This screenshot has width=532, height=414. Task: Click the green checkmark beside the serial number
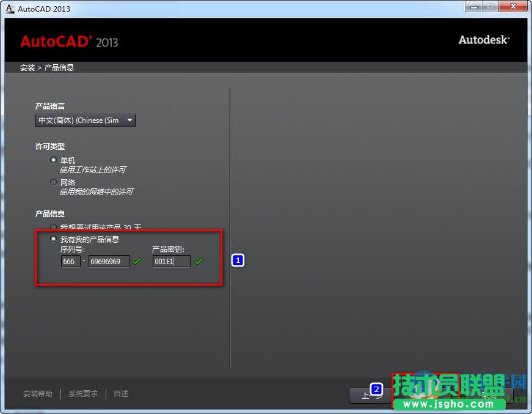pyautogui.click(x=136, y=261)
